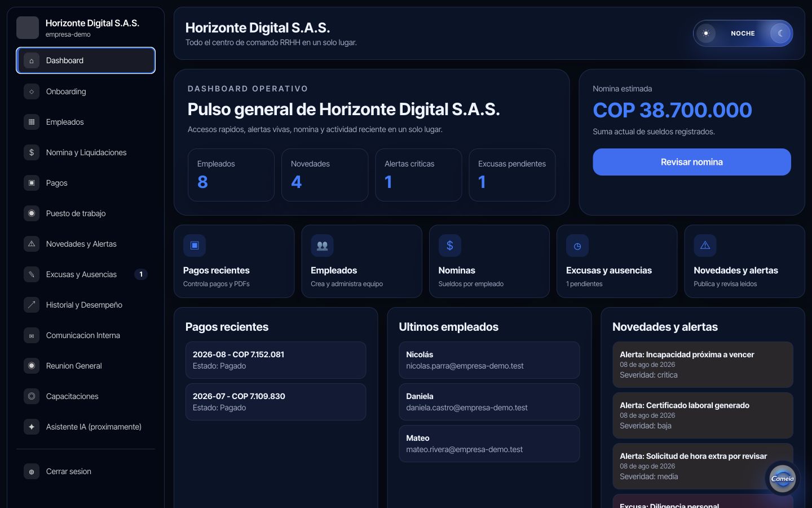The image size is (812, 508).
Task: Open alert Incapacidad próxima a vencer
Action: click(x=703, y=365)
